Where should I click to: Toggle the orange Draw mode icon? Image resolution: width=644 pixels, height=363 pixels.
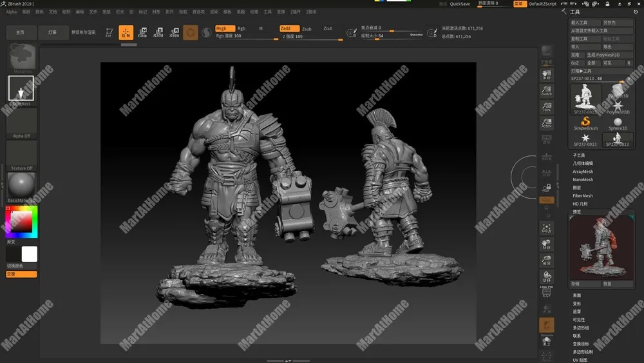pyautogui.click(x=126, y=32)
